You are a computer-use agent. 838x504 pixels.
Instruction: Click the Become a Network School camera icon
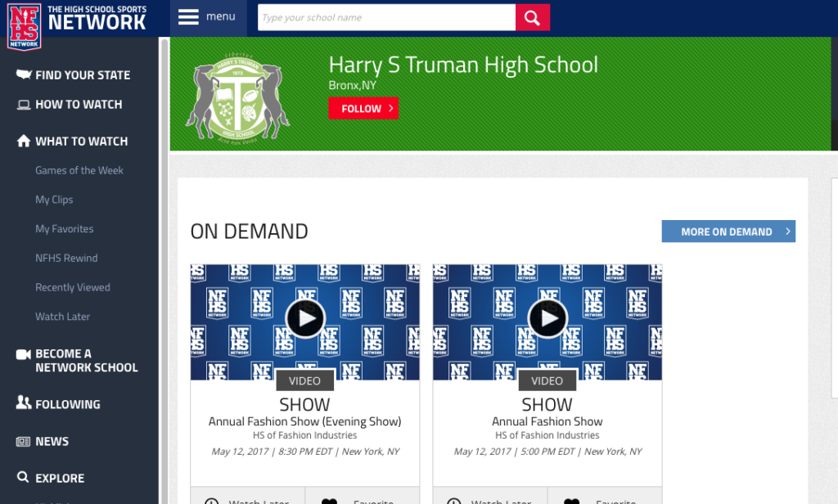24,354
